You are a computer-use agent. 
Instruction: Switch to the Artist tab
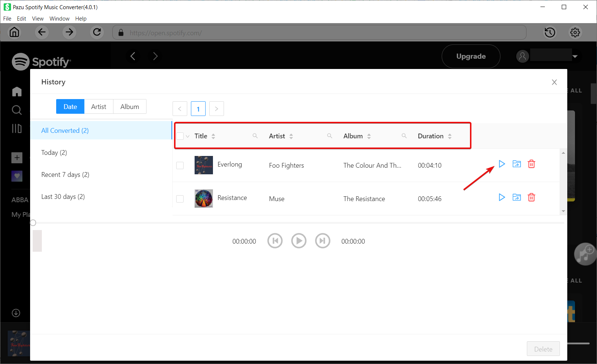click(99, 106)
